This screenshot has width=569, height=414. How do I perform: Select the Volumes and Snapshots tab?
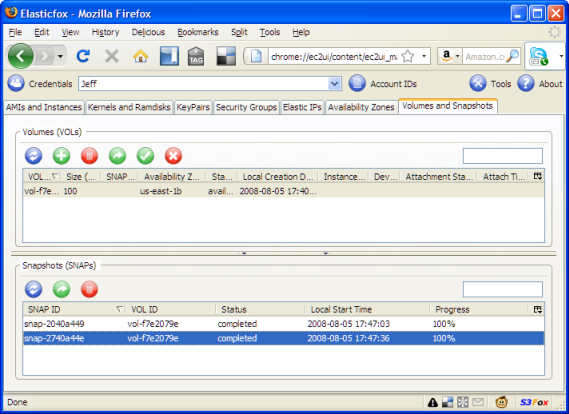point(447,106)
